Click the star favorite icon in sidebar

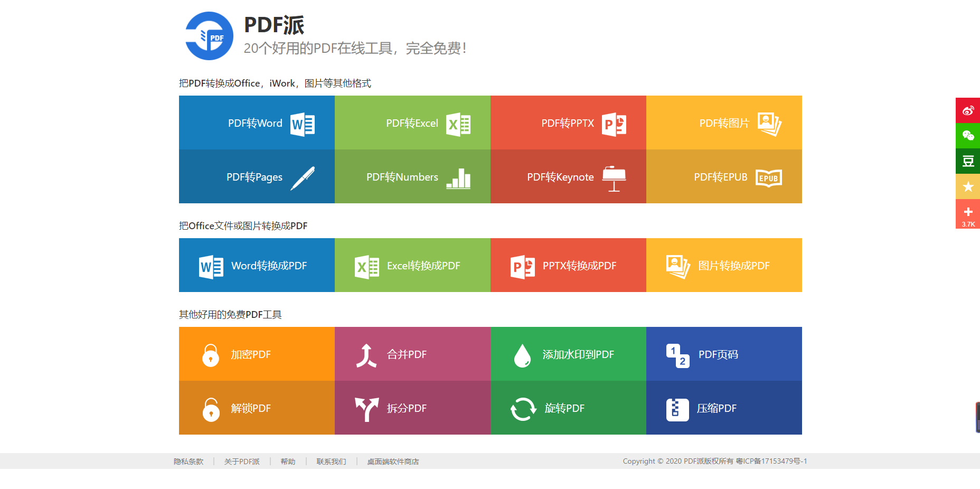968,186
